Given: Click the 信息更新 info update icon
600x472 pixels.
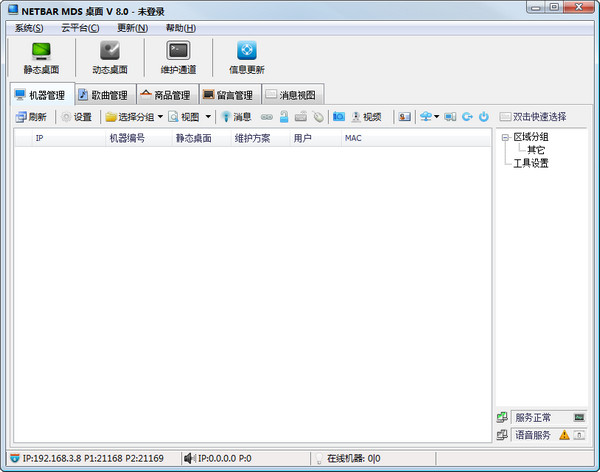Looking at the screenshot, I should pos(246,57).
